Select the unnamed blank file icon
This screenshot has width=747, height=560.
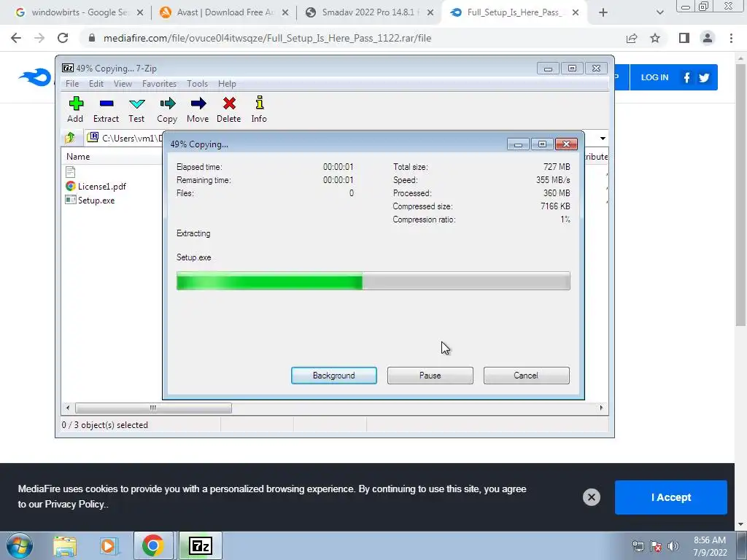tap(71, 172)
